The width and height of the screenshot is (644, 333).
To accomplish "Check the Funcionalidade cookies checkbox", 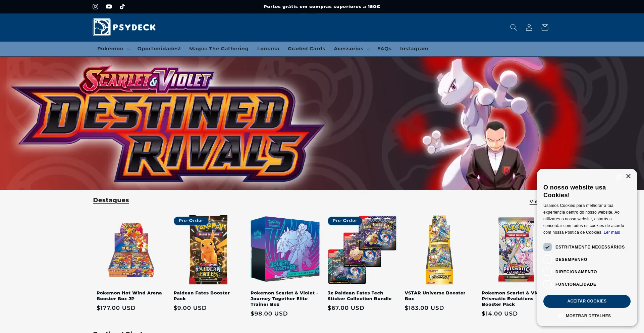I will pyautogui.click(x=547, y=284).
